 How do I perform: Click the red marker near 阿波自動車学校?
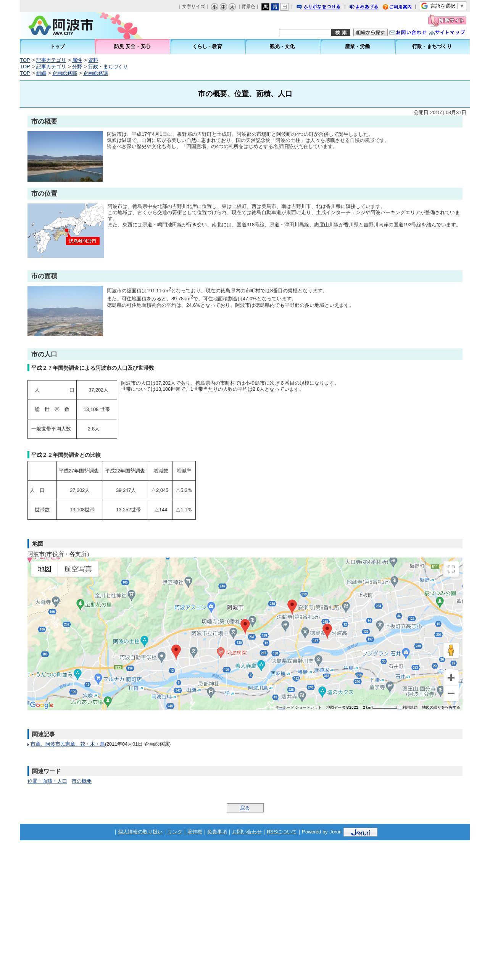coord(176,652)
